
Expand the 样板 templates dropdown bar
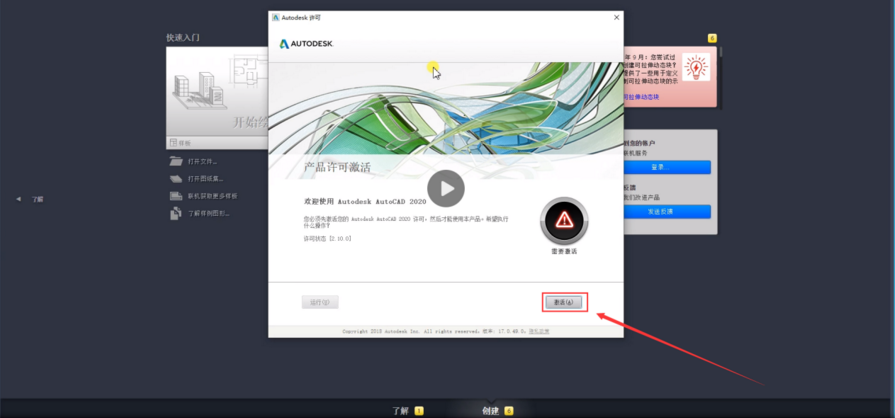tap(217, 143)
